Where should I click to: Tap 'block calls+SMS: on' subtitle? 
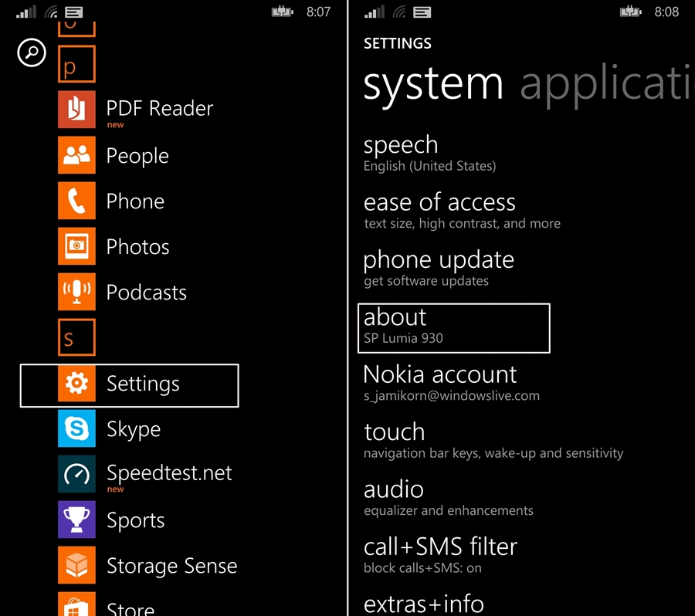coord(422,568)
